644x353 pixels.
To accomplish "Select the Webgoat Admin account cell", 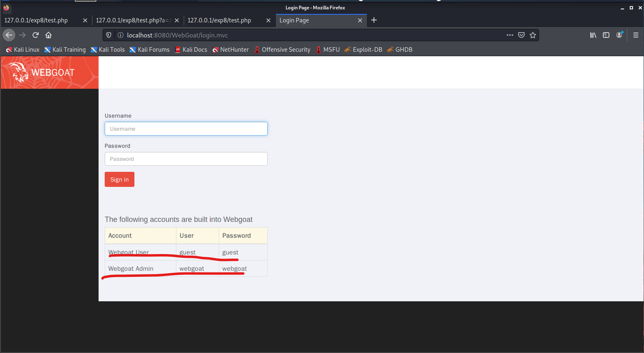I will (x=141, y=269).
